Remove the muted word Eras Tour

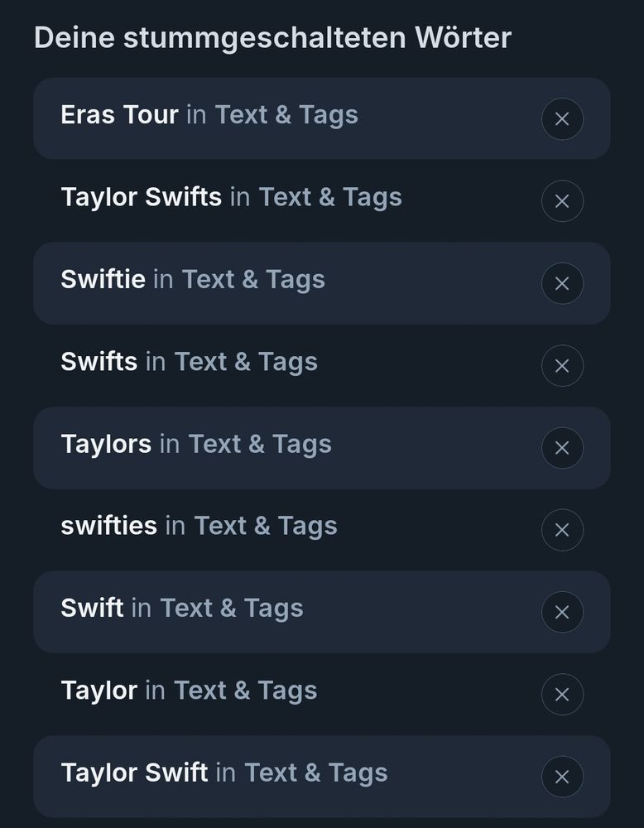click(562, 118)
